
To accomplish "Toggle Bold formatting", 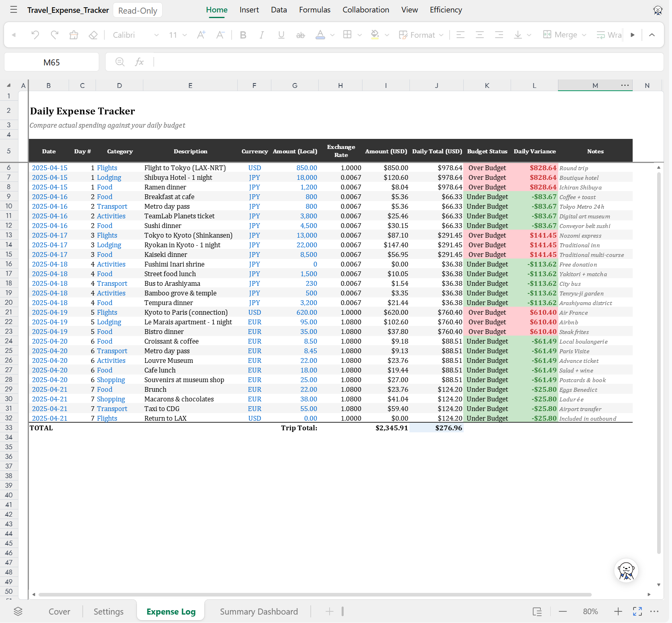I will (x=243, y=35).
